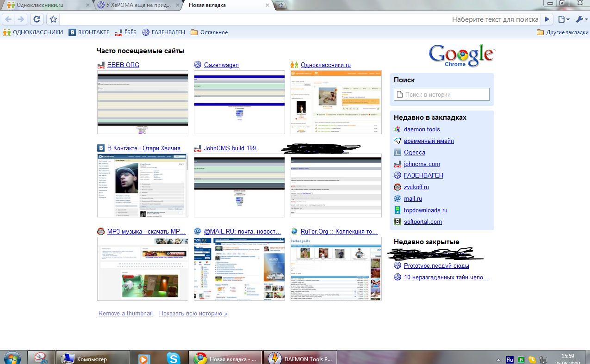
Task: Focus the address bar search field
Action: (x=301, y=19)
